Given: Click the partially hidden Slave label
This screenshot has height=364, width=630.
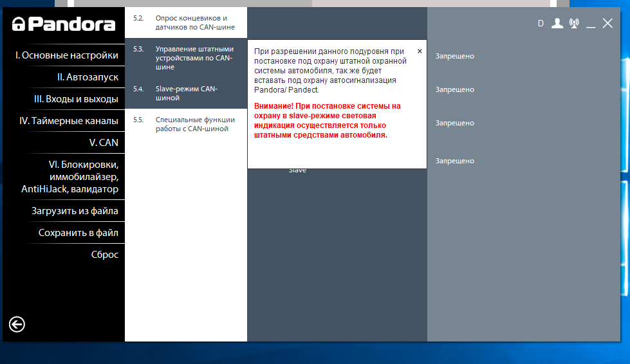Looking at the screenshot, I should [x=297, y=171].
